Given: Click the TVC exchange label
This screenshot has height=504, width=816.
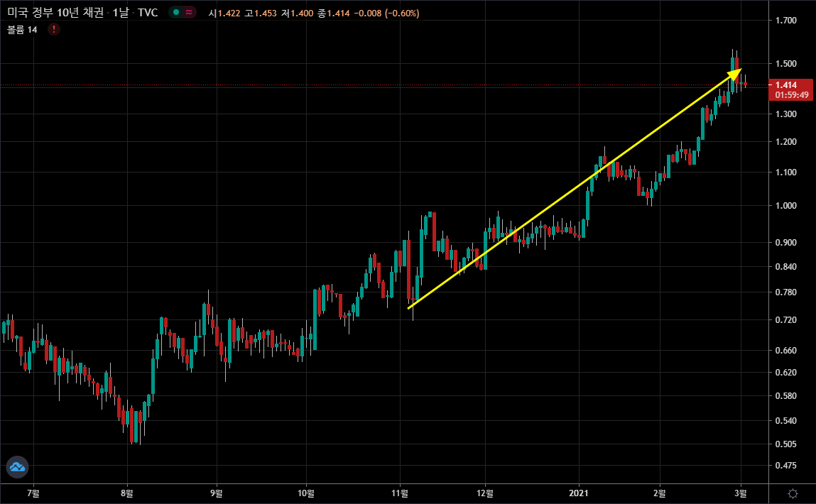Looking at the screenshot, I should coord(148,12).
